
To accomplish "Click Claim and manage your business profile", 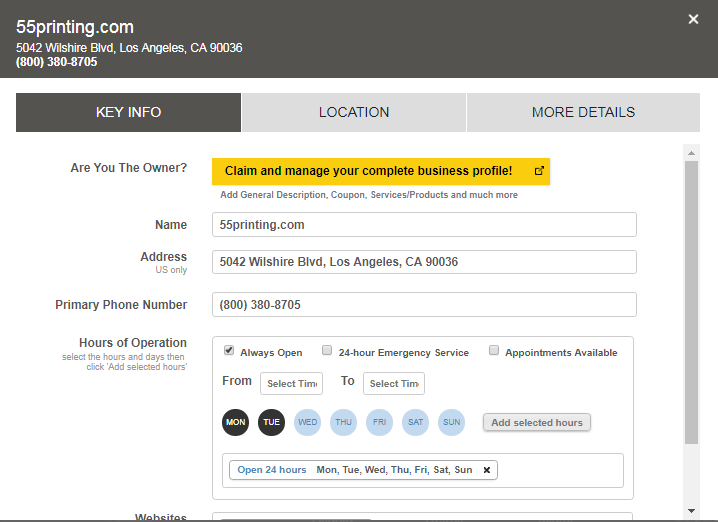I will [x=368, y=171].
